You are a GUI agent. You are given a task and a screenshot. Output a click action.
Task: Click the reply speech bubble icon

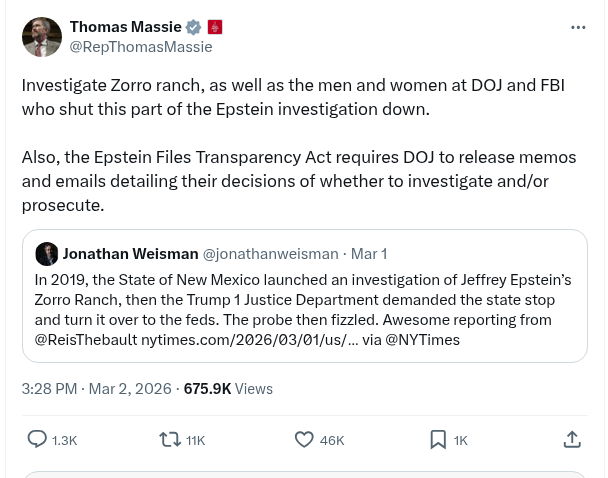point(37,439)
